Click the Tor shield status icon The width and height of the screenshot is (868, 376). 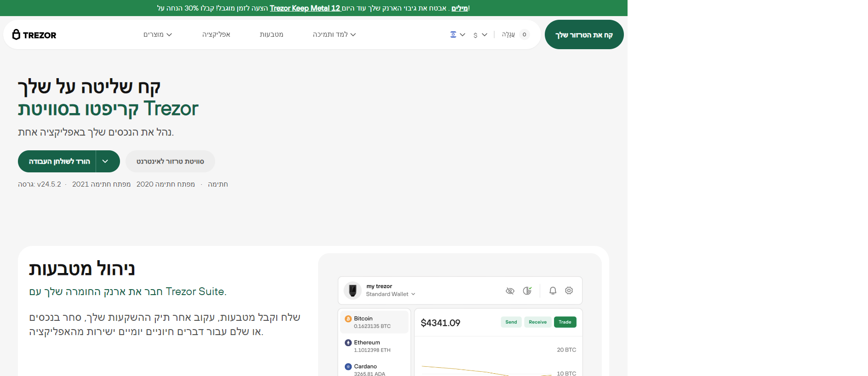[527, 291]
